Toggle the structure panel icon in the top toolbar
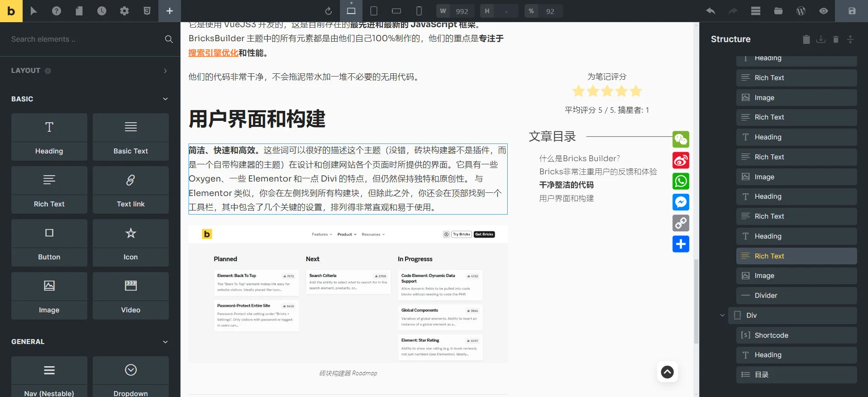Screen dimensions: 868x397 pos(756,11)
